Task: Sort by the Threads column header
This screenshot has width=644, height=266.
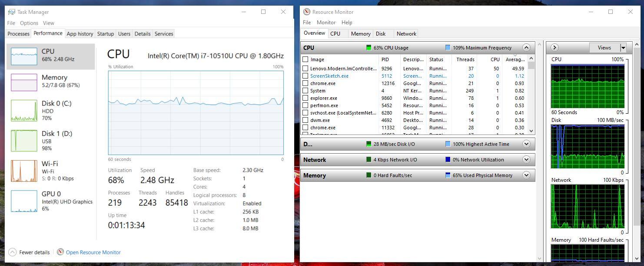Action: (x=465, y=59)
